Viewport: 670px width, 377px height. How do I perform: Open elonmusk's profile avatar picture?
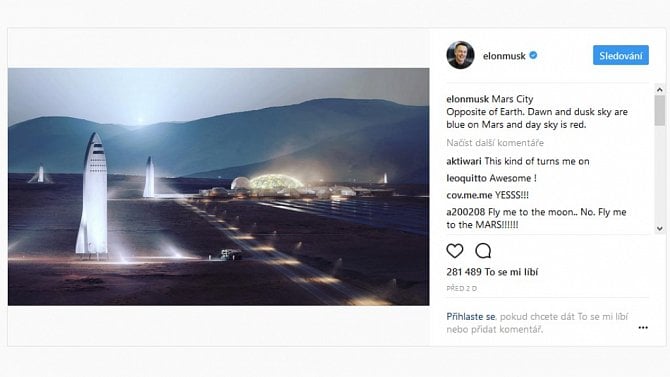[460, 55]
